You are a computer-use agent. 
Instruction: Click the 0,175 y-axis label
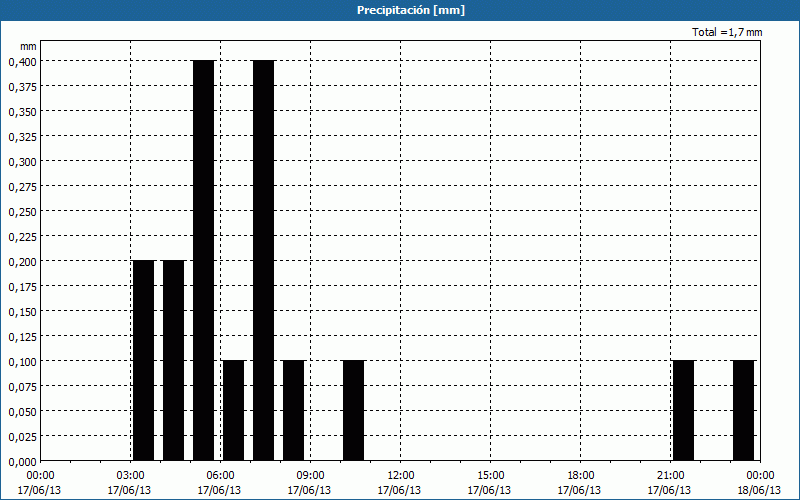(x=22, y=287)
